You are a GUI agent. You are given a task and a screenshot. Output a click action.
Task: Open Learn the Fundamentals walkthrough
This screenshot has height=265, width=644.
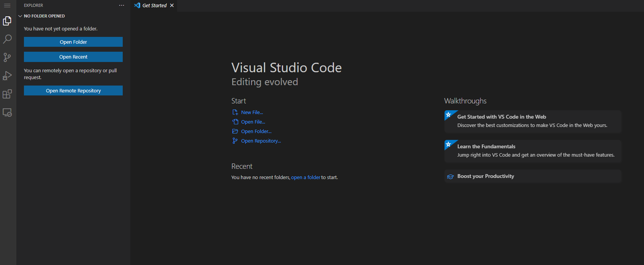[x=533, y=151]
